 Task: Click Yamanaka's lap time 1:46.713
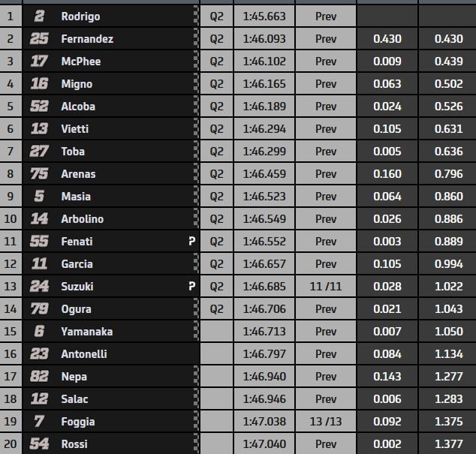264,332
